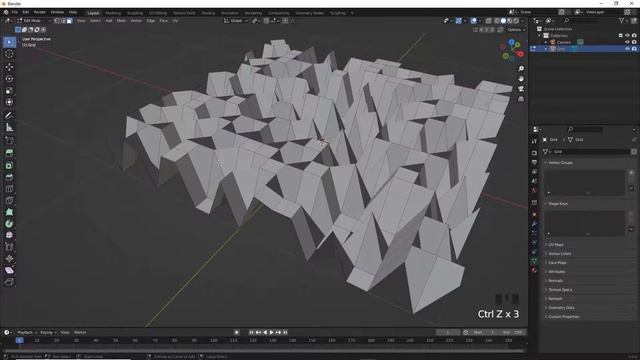The width and height of the screenshot is (640, 360).
Task: Open the Playback menu in timeline
Action: pos(27,333)
